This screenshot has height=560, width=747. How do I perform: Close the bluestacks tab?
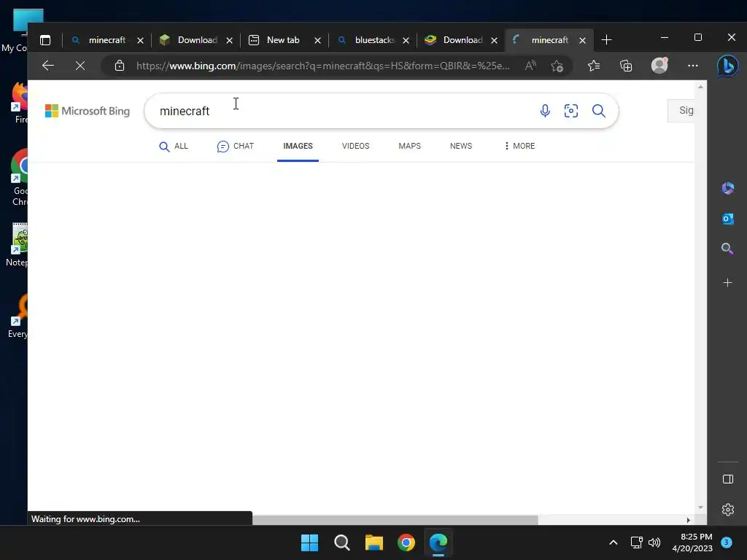pos(406,41)
